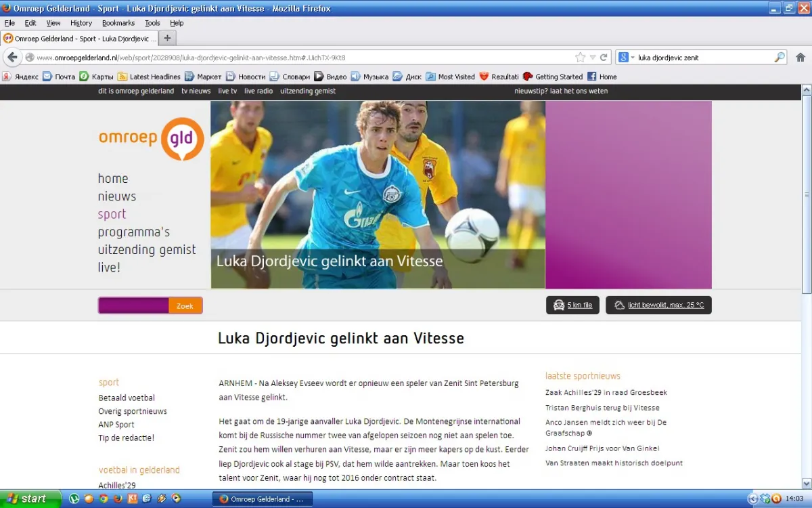Image resolution: width=812 pixels, height=508 pixels.
Task: Open the Edit menu
Action: coord(30,23)
